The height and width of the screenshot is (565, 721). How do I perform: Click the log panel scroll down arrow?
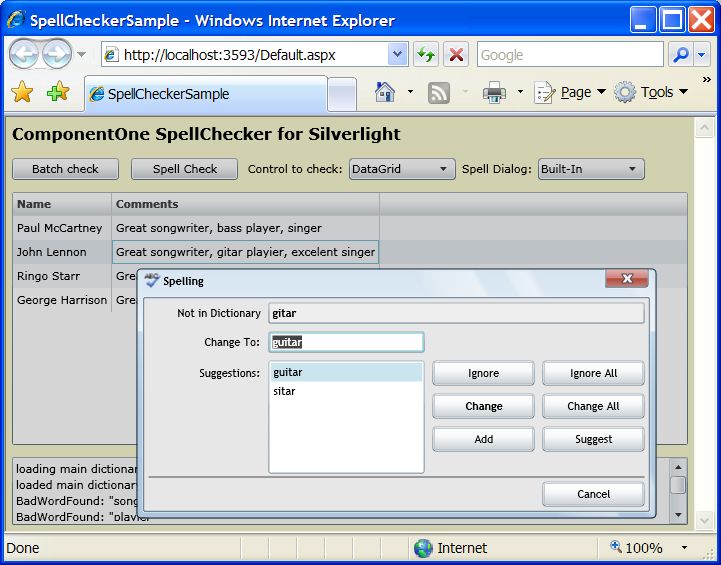678,515
